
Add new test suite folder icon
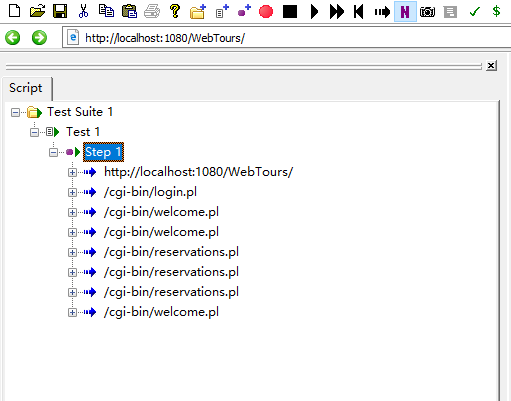(x=198, y=12)
